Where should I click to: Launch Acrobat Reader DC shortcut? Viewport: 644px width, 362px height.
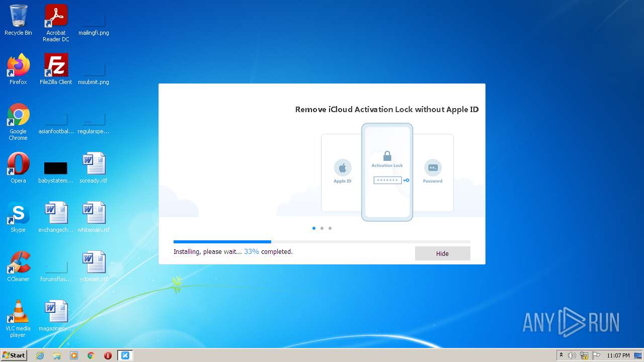click(56, 23)
